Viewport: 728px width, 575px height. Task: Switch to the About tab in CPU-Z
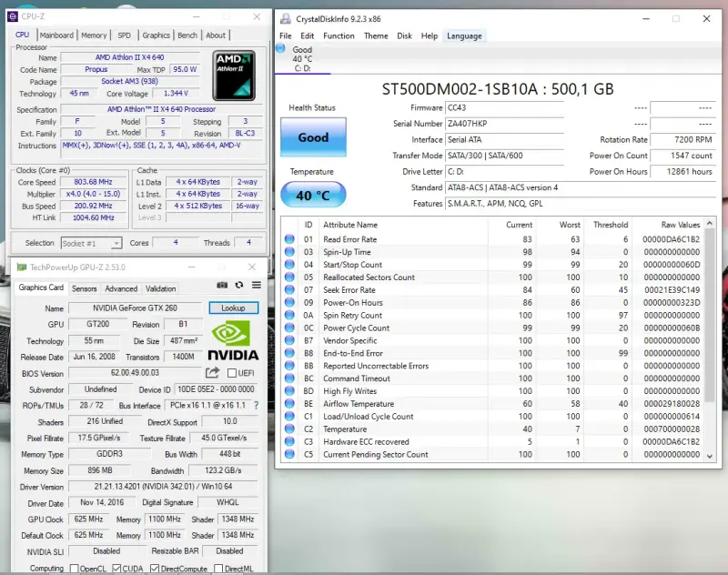pyautogui.click(x=216, y=35)
